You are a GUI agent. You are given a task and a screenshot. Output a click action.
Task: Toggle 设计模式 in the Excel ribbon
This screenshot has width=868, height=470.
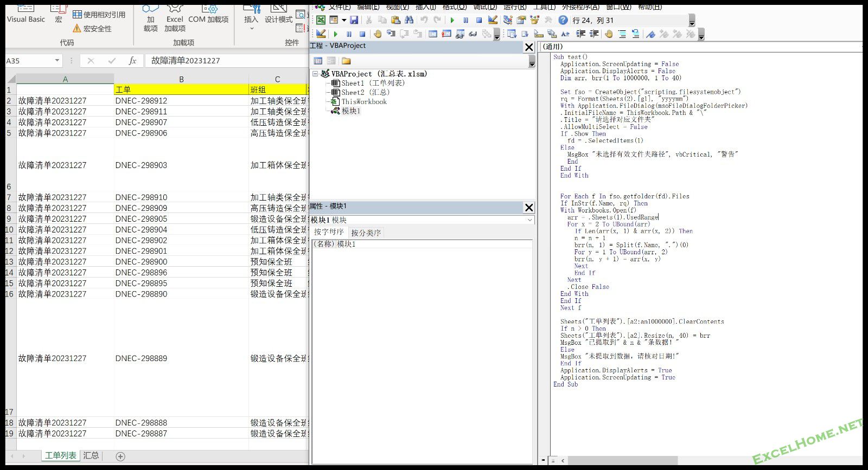point(278,15)
